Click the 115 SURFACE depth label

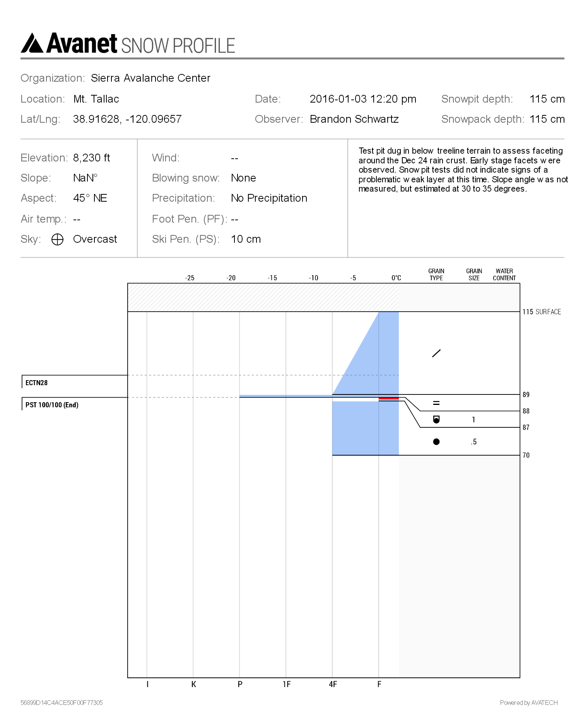(541, 312)
